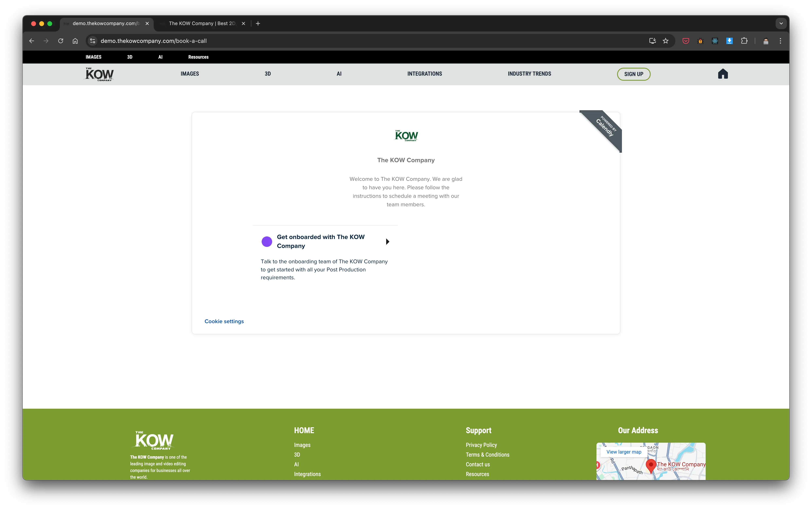The height and width of the screenshot is (510, 812).
Task: Open Resources in the black top bar
Action: click(198, 57)
